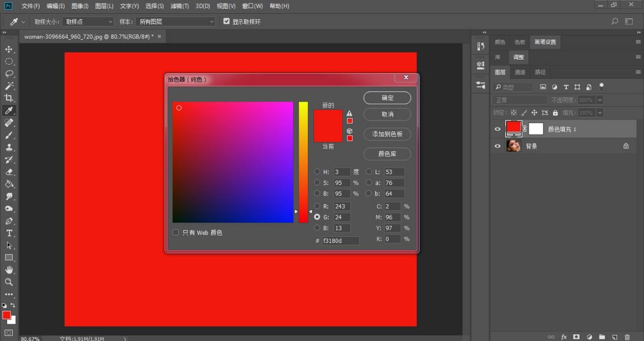Select the L lightness radio button
644x341 pixels.
click(369, 172)
